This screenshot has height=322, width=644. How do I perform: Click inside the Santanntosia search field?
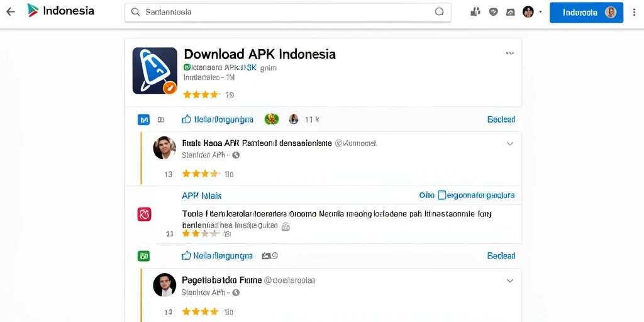287,13
